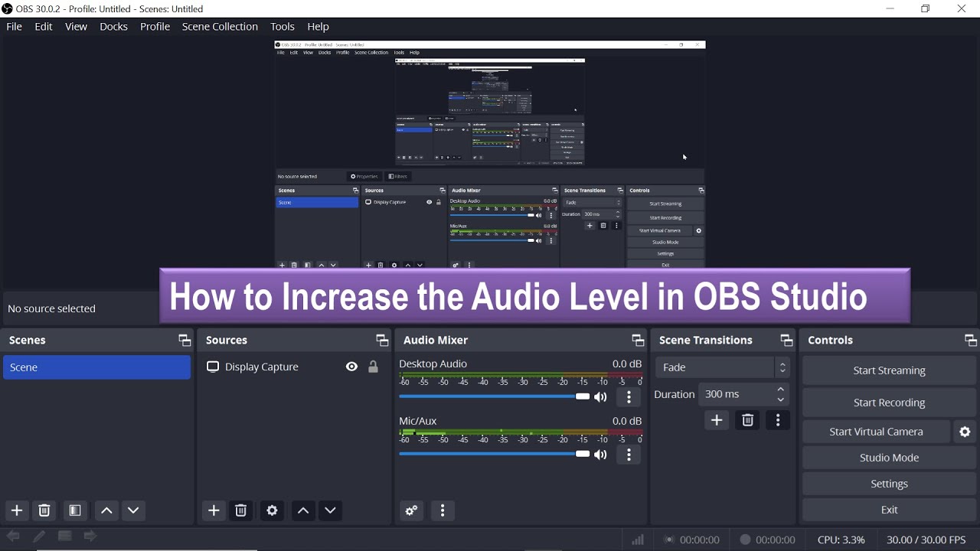Viewport: 980px width, 551px height.
Task: Pop out the Controls dock
Action: pos(971,341)
